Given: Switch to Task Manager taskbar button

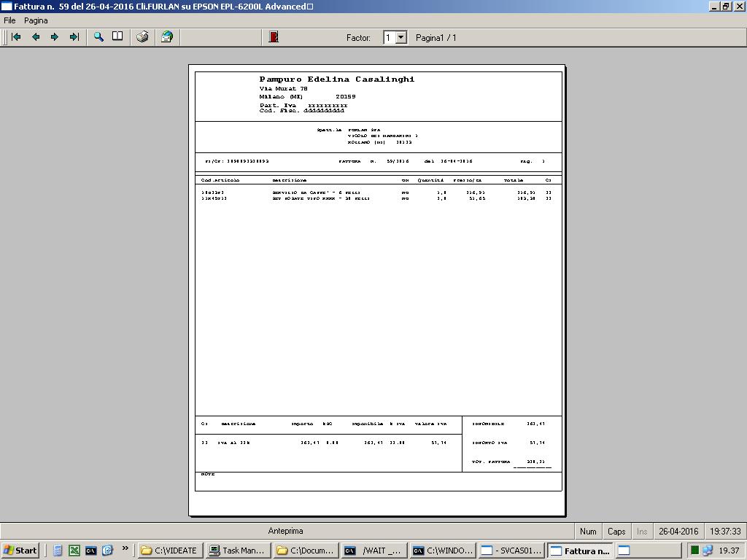Looking at the screenshot, I should 236,551.
